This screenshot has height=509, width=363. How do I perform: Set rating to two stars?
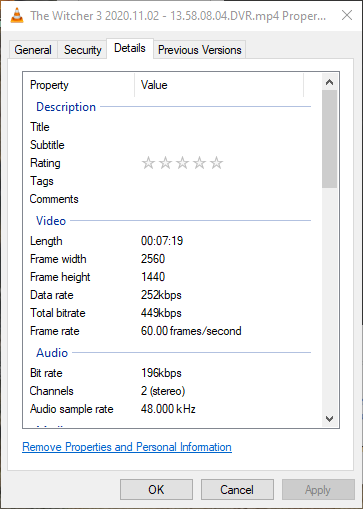165,163
